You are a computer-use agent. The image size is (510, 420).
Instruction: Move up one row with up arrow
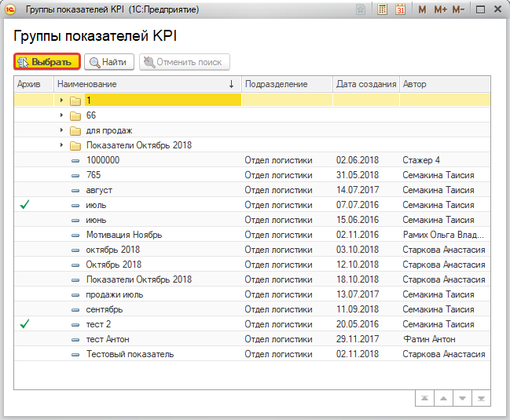443,398
